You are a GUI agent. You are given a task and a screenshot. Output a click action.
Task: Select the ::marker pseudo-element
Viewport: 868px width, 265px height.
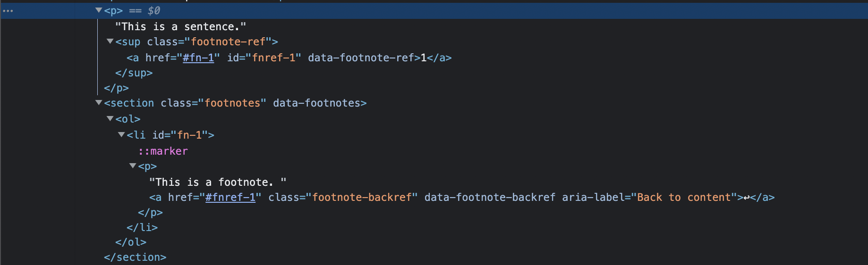pos(163,151)
